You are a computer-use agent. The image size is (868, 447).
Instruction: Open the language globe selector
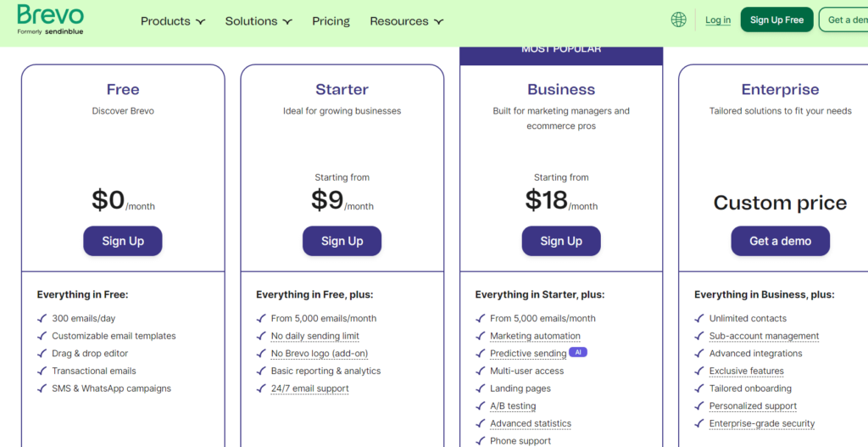pyautogui.click(x=678, y=20)
